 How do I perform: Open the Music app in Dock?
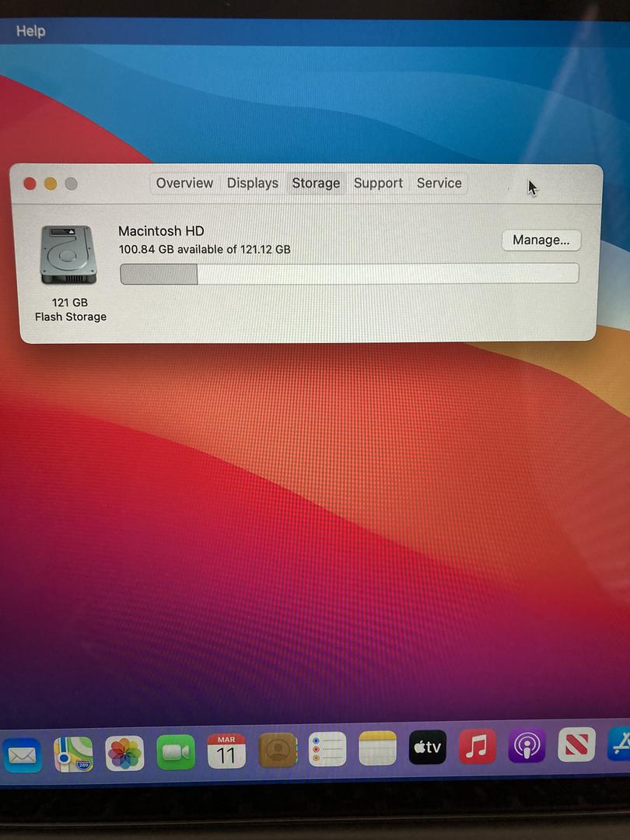[478, 746]
